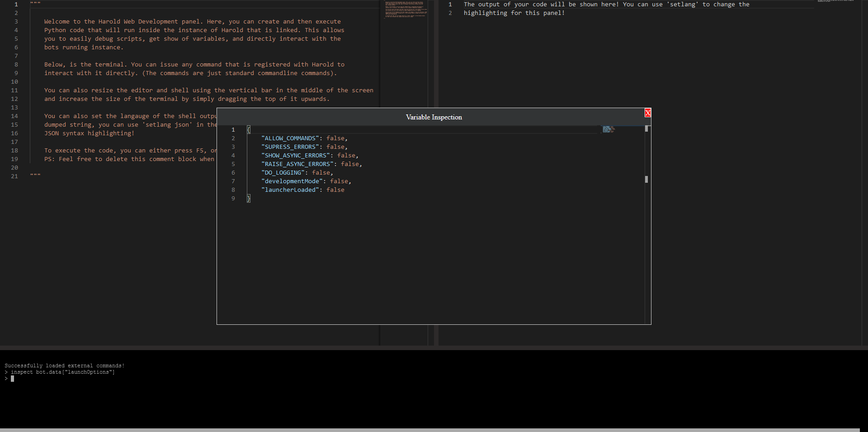
Task: Click the "SUPRESS_ERRORS" key
Action: point(290,147)
